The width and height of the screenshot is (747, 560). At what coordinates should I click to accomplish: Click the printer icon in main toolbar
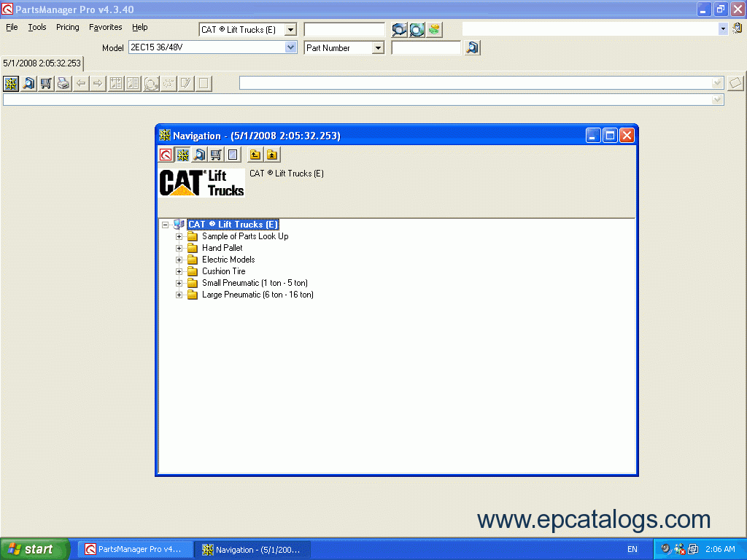pos(63,84)
